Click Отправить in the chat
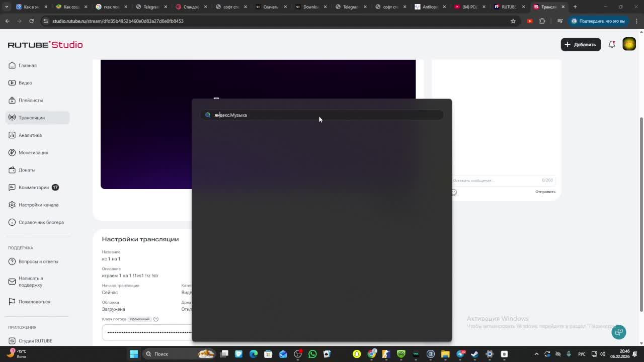 545,192
